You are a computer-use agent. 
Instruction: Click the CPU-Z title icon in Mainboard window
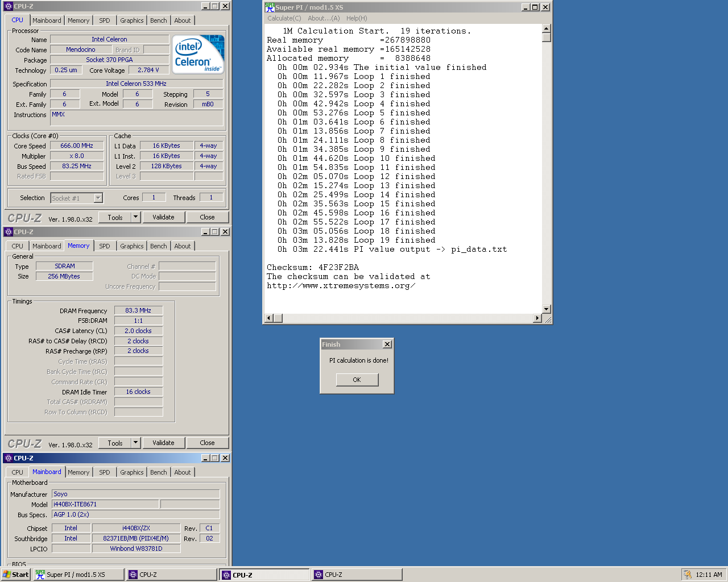click(x=8, y=458)
